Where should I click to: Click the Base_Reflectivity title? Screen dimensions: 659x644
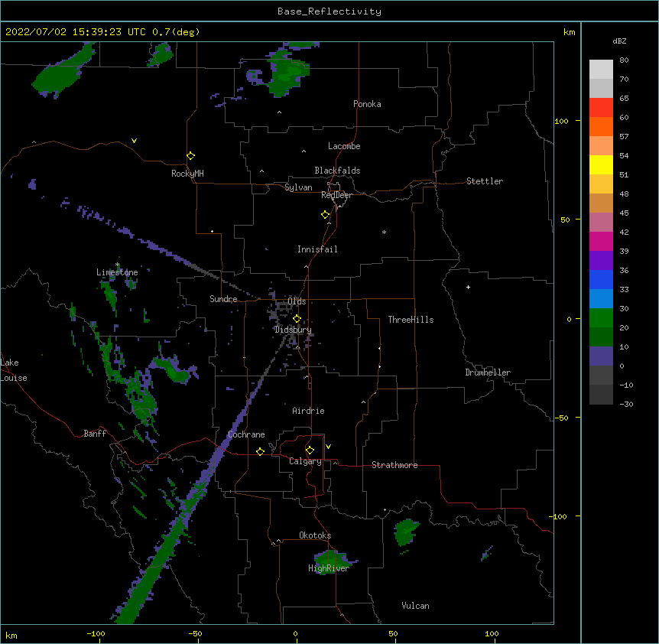click(x=329, y=11)
